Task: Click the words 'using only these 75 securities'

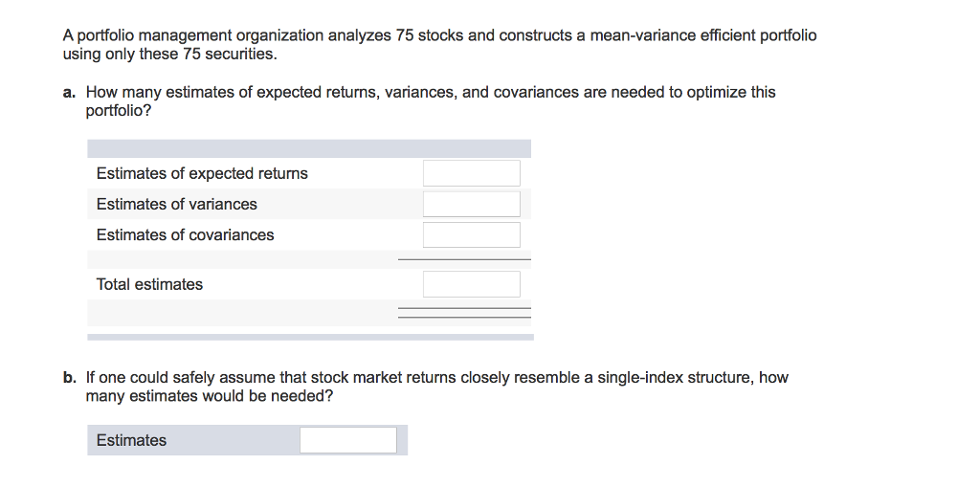Action: [x=168, y=54]
